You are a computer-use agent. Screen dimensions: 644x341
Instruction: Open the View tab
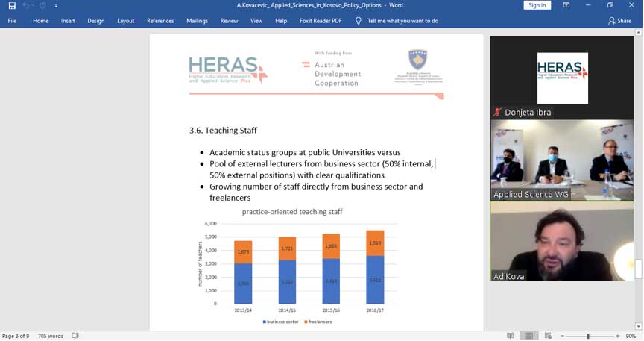click(256, 21)
